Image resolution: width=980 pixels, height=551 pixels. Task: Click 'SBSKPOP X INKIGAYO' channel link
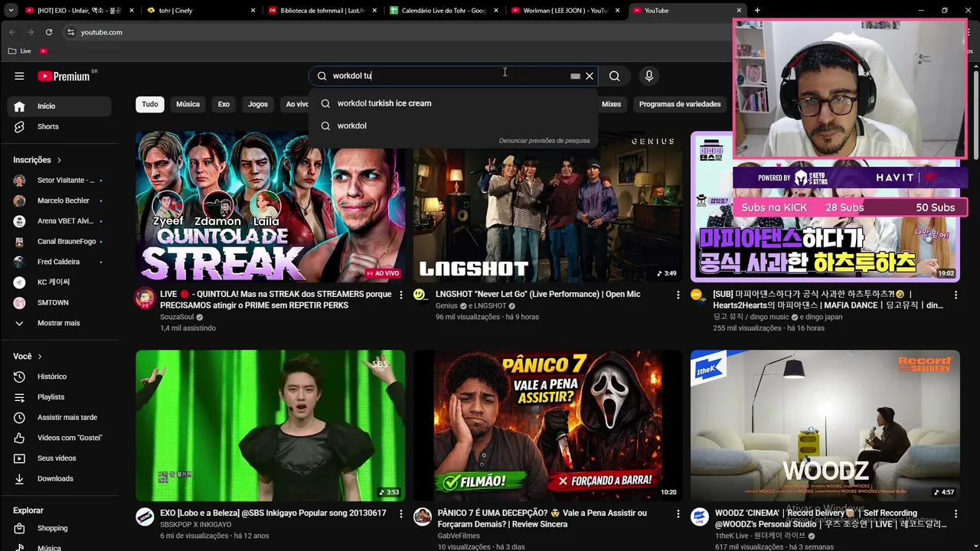pos(195,524)
